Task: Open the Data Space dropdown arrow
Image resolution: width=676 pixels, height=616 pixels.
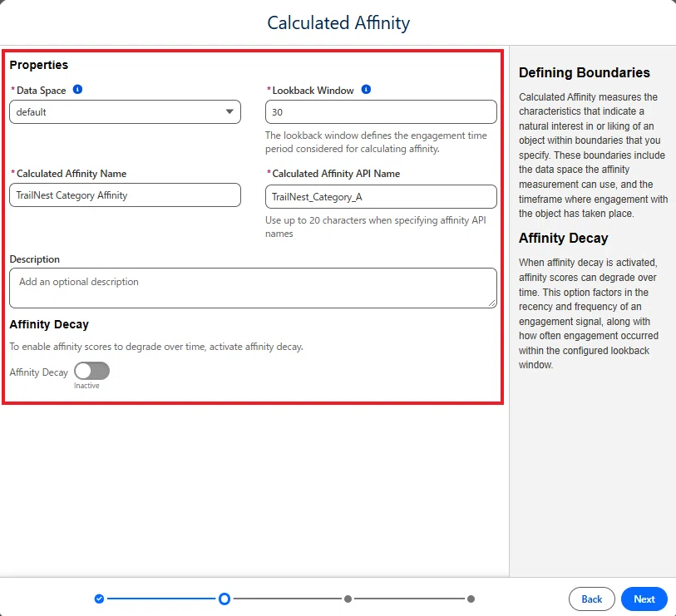Action: pyautogui.click(x=229, y=111)
